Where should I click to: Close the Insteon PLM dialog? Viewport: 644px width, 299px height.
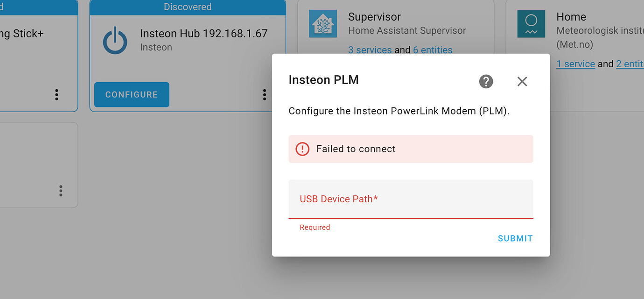coord(522,81)
